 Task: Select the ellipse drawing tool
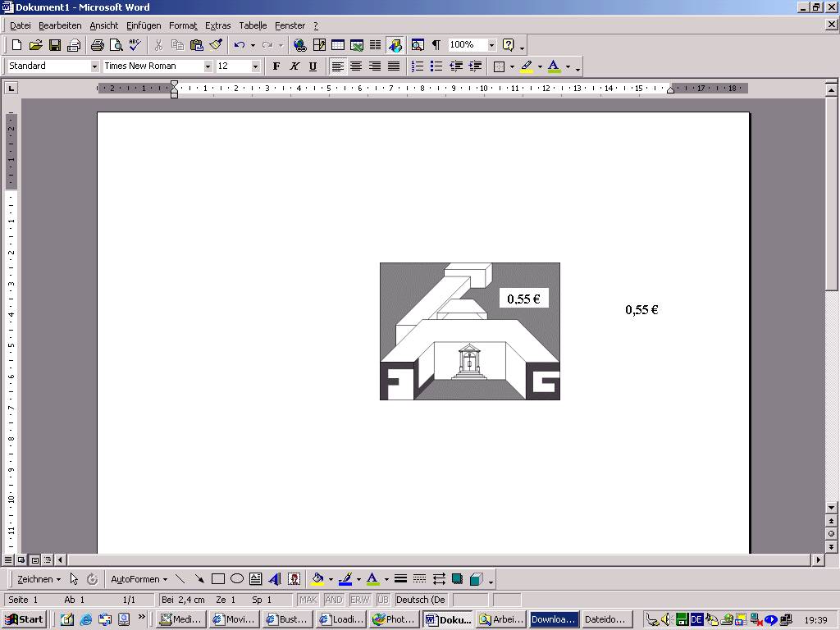[237, 579]
